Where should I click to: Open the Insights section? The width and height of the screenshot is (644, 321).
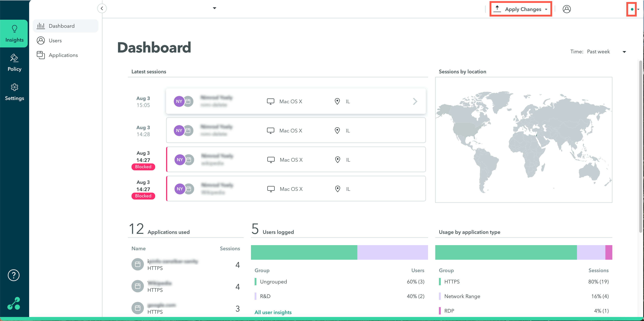[14, 34]
